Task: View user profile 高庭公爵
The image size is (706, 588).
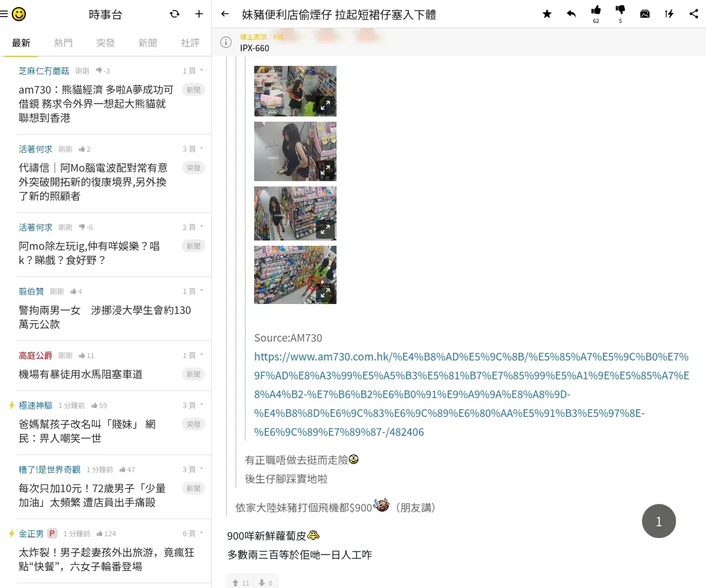Action: 35,355
